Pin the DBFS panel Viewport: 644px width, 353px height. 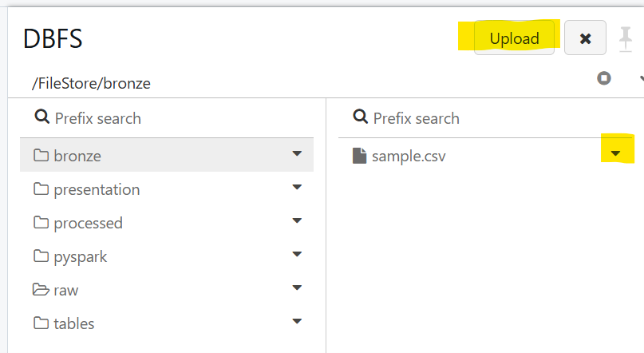626,38
